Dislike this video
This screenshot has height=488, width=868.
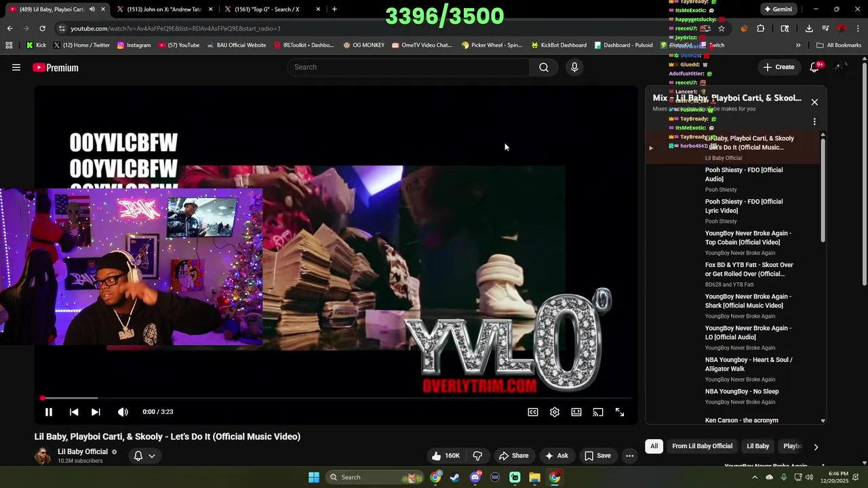point(477,455)
